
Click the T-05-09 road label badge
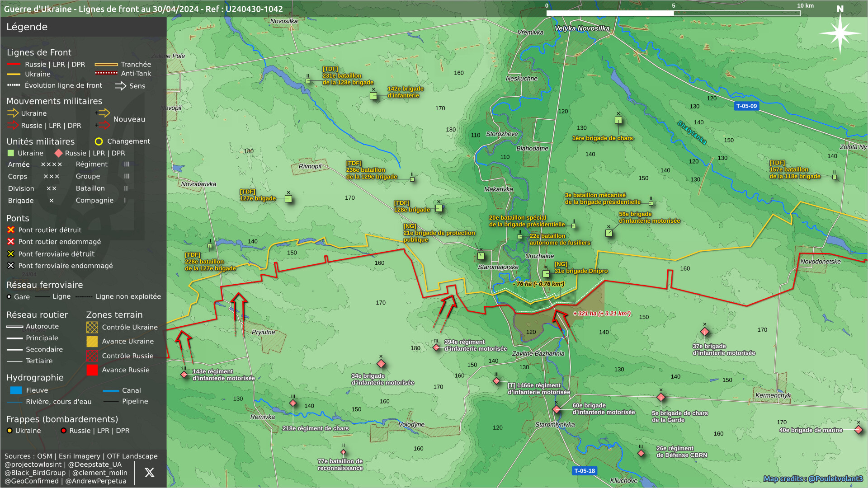coord(746,106)
